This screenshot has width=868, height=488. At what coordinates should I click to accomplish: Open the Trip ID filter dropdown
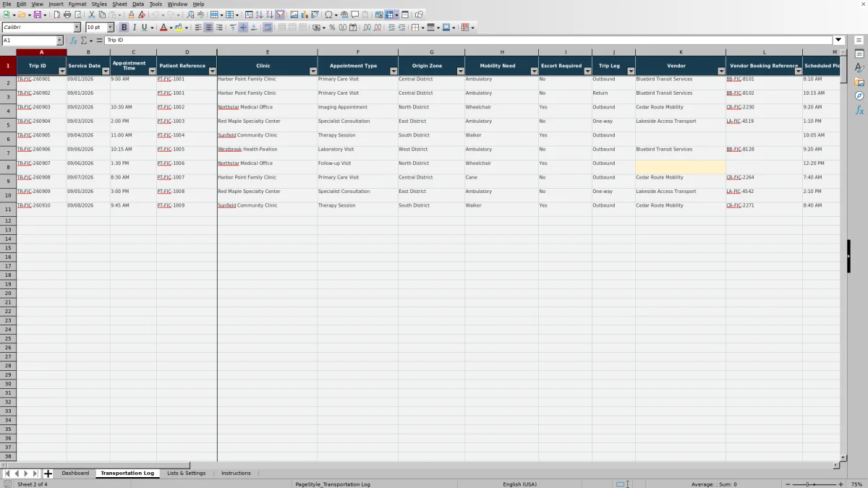tap(62, 71)
